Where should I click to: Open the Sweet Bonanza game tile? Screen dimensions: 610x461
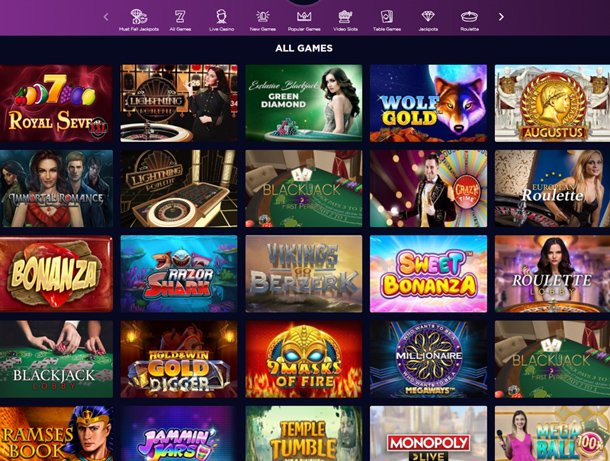428,273
